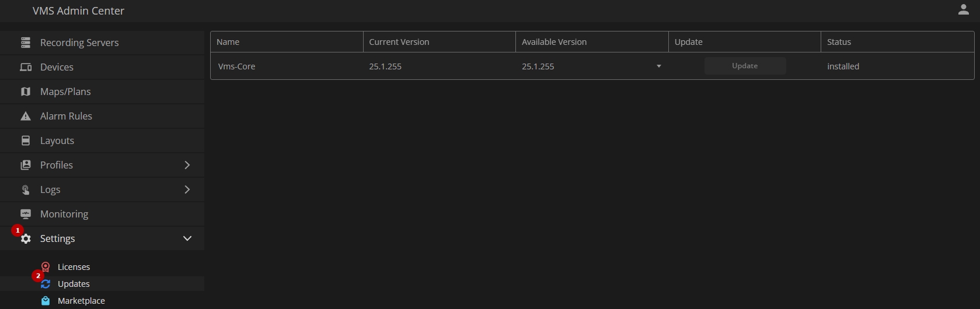Sort by the Name column header
Viewport: 980px width, 309px height.
228,42
